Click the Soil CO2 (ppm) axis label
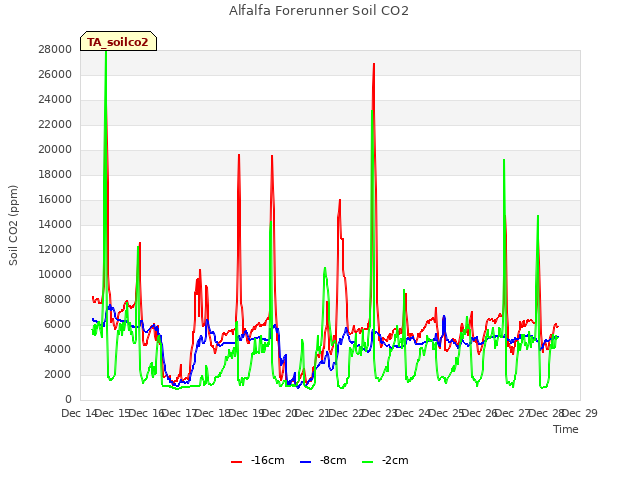640x480 pixels. (13, 225)
